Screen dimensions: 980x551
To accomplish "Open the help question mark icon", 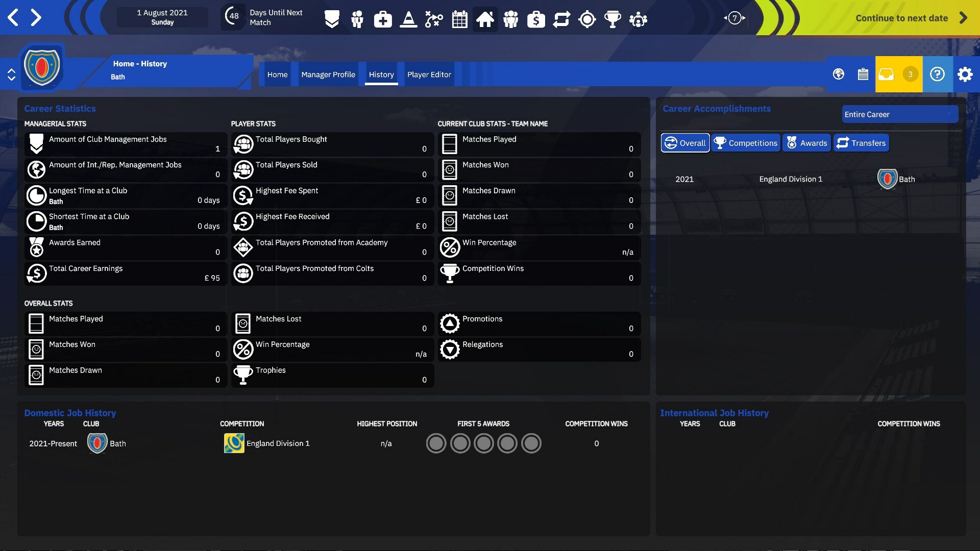I will (x=938, y=74).
